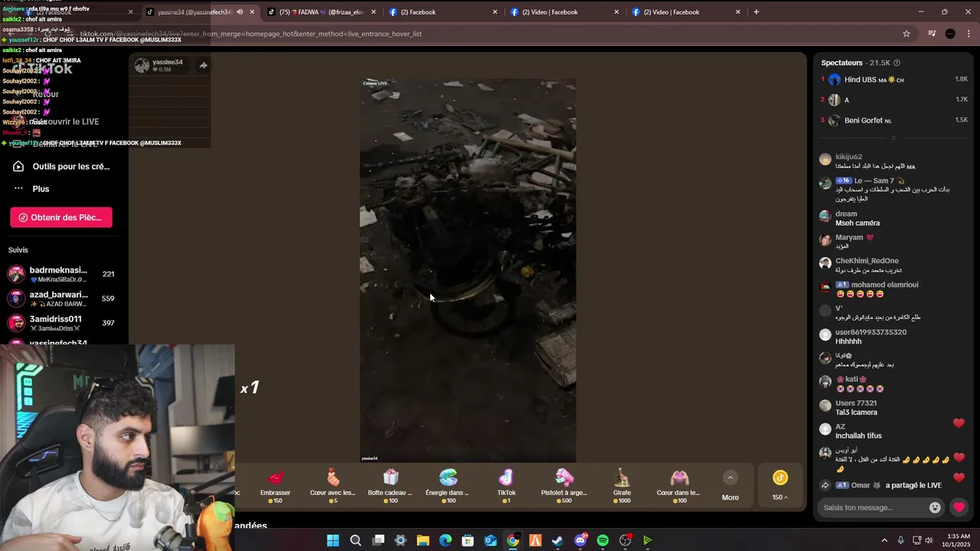
Task: Open Chrome media controls icon
Action: pyautogui.click(x=932, y=34)
